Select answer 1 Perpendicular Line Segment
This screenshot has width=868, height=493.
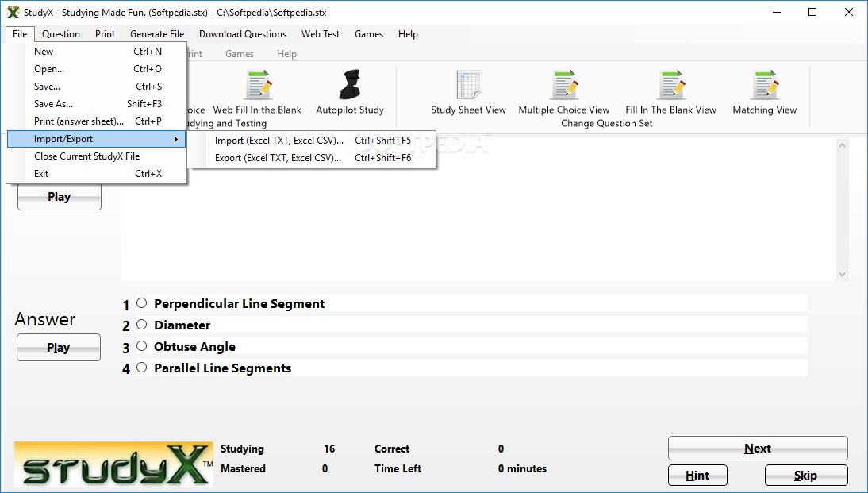pyautogui.click(x=142, y=303)
